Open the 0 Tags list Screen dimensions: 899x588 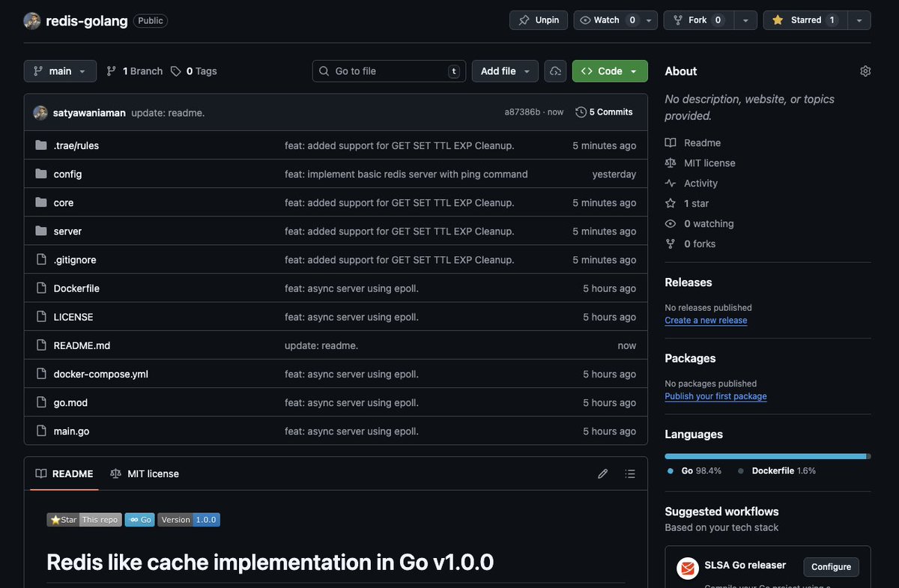[x=193, y=71]
